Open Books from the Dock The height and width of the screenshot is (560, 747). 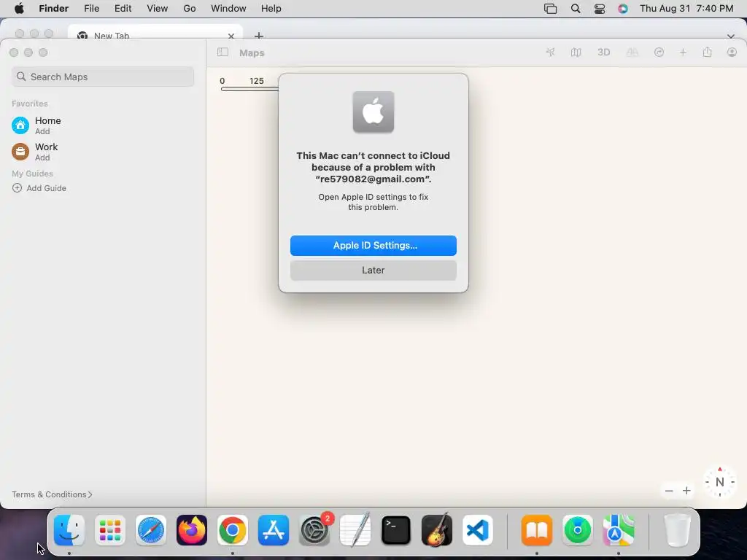[x=536, y=530]
